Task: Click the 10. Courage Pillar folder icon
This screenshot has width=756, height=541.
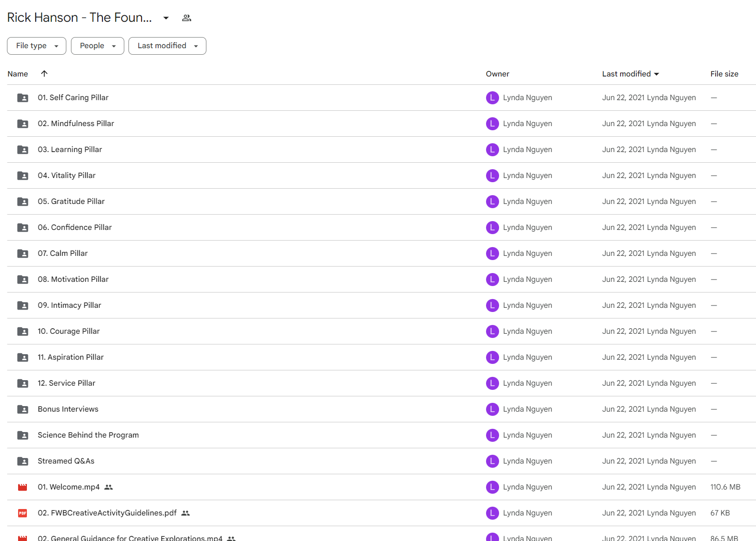Action: [23, 331]
